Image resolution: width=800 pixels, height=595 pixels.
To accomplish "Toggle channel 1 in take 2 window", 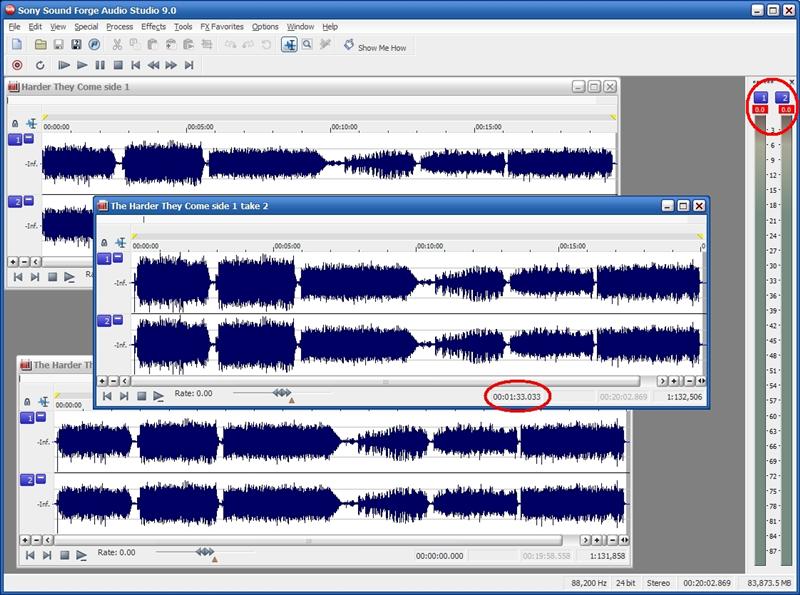I will tap(103, 259).
